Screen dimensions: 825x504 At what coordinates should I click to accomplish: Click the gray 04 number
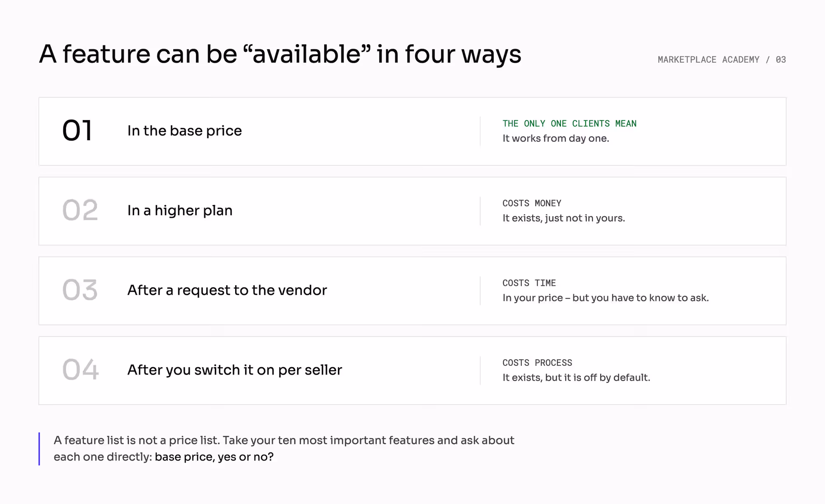click(x=80, y=370)
